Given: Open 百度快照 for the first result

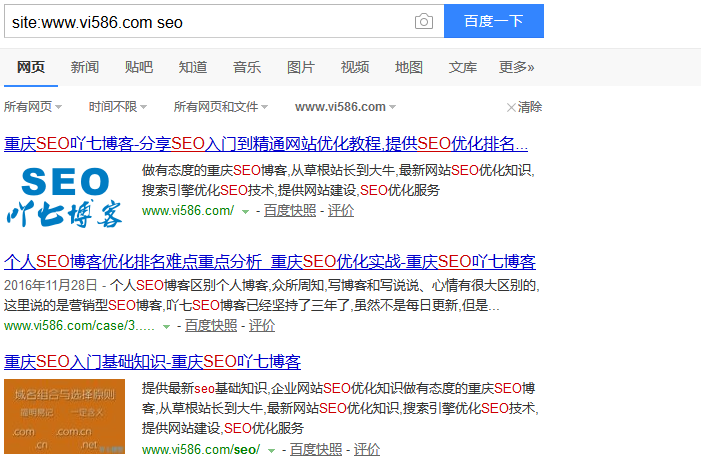Looking at the screenshot, I should tap(290, 211).
